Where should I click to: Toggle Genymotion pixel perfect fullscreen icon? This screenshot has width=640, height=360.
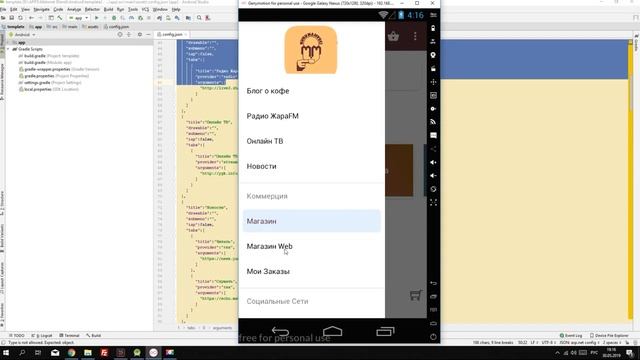pos(433,202)
